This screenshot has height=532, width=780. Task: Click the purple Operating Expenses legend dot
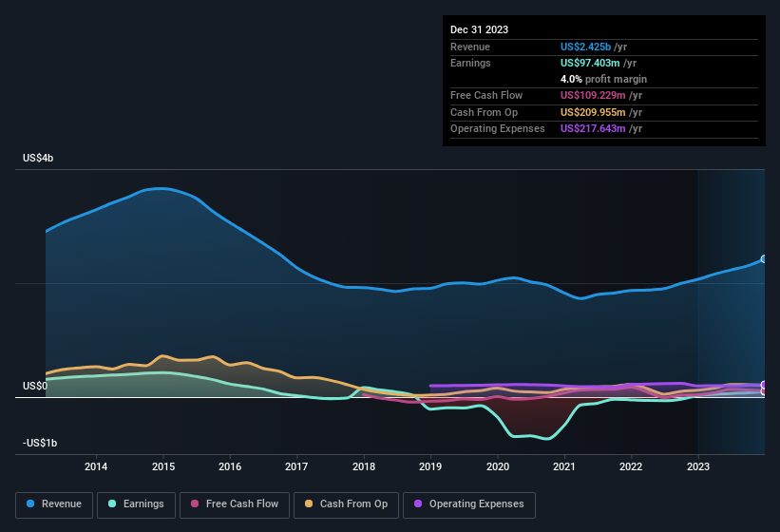point(417,503)
